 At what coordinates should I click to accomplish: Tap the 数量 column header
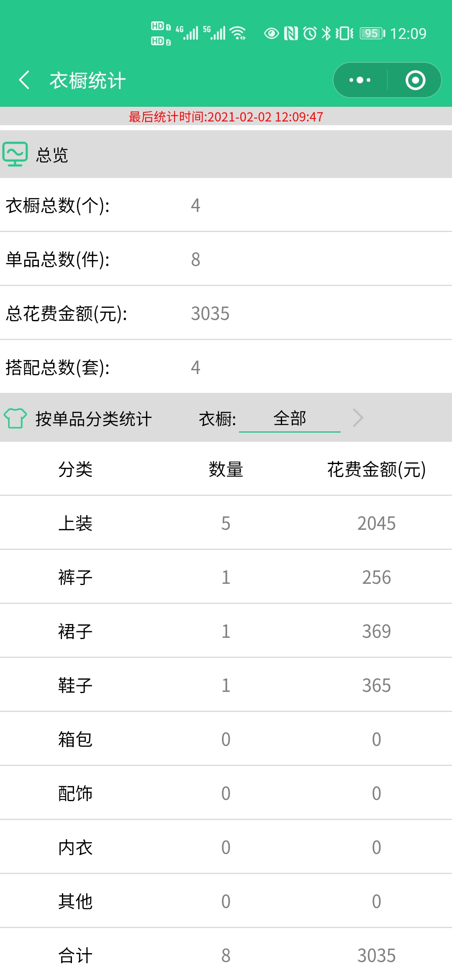pos(226,469)
